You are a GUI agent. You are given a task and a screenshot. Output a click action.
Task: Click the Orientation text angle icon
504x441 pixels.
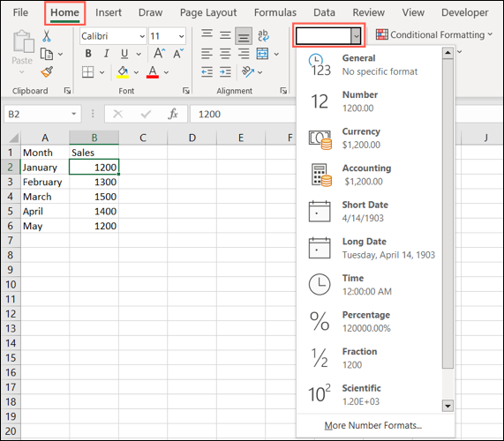[x=248, y=72]
